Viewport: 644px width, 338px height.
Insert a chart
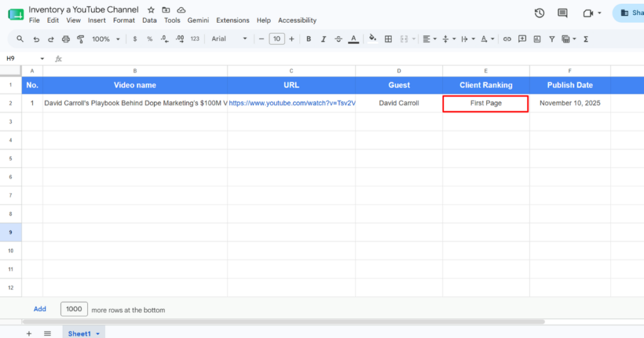click(537, 39)
